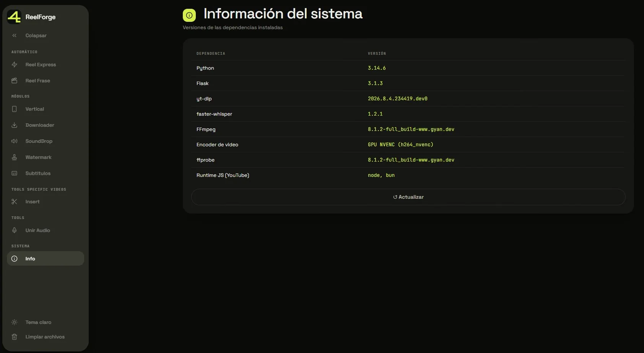
Task: Click the ReelForge logo icon
Action: pos(14,17)
